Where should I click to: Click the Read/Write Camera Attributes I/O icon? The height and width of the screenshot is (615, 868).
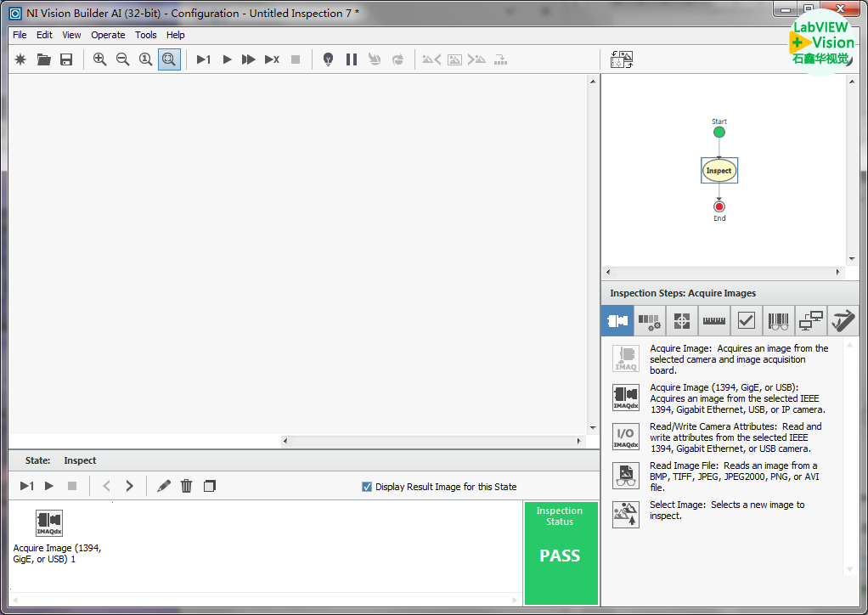coord(626,437)
